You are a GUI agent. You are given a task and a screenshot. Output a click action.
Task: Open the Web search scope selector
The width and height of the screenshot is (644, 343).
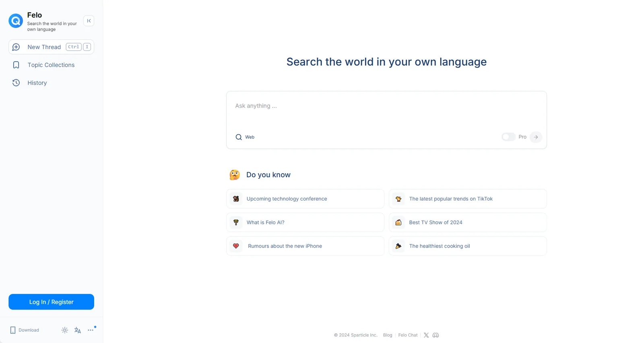(245, 137)
